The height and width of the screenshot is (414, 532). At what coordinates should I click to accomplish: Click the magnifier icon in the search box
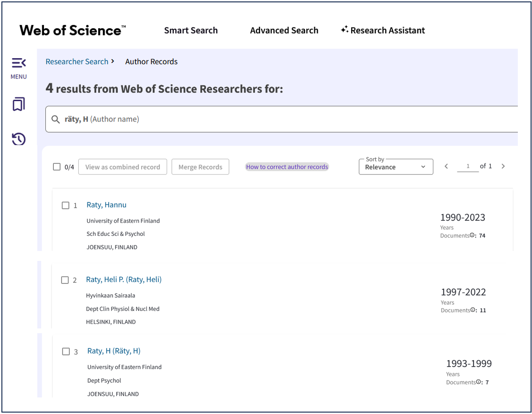pos(56,119)
